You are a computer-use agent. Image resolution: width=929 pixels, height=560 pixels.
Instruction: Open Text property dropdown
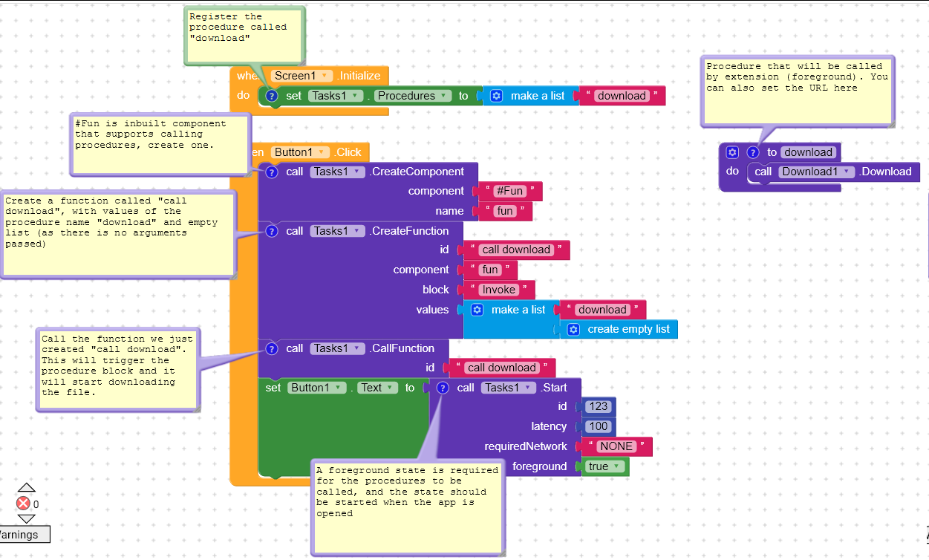tap(376, 388)
